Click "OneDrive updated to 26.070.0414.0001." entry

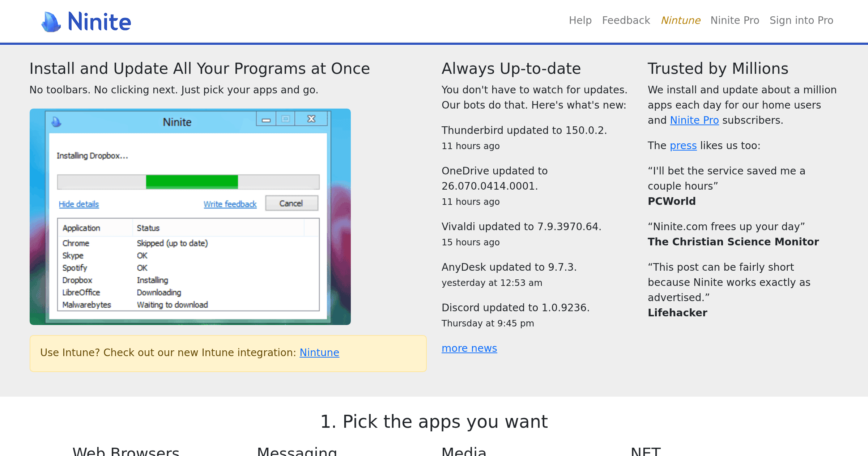click(495, 178)
